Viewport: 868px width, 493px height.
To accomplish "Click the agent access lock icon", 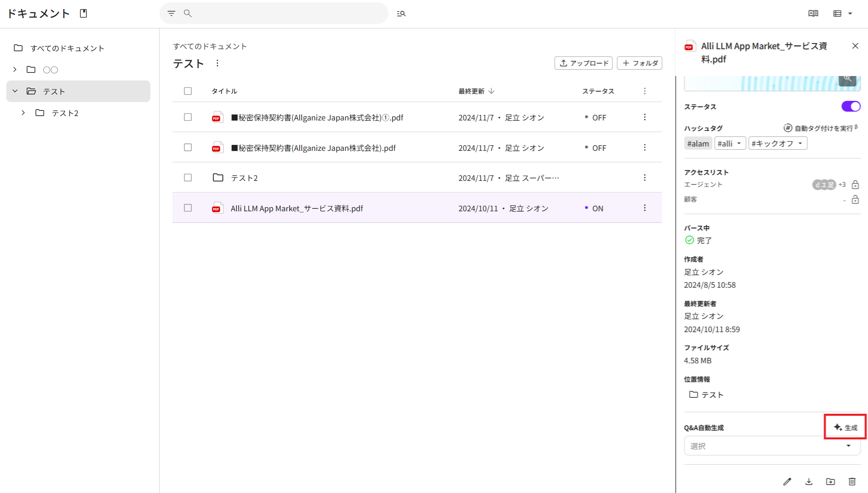I will coord(855,184).
